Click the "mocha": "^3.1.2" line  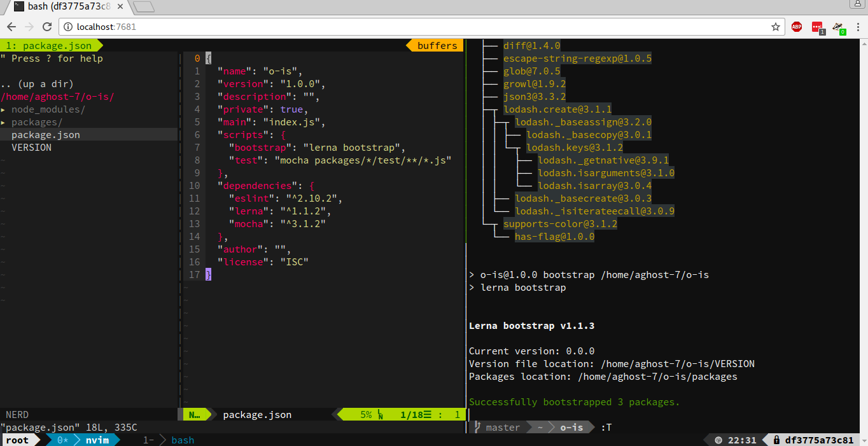(277, 224)
